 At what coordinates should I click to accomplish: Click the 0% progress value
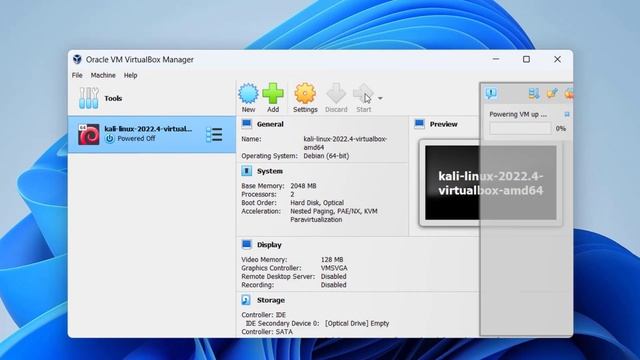[561, 129]
